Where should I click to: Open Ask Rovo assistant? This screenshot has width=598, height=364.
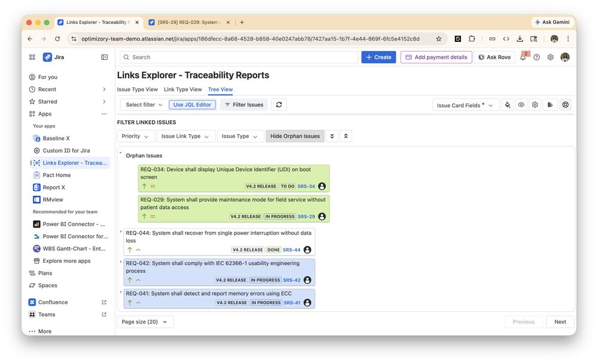494,57
